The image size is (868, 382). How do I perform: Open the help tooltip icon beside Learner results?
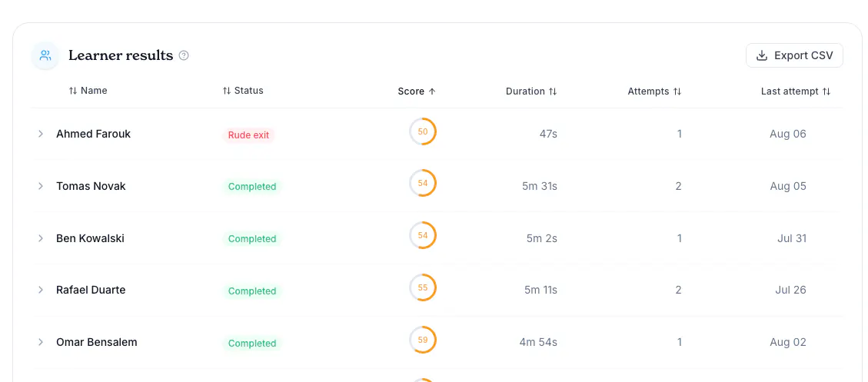point(184,55)
